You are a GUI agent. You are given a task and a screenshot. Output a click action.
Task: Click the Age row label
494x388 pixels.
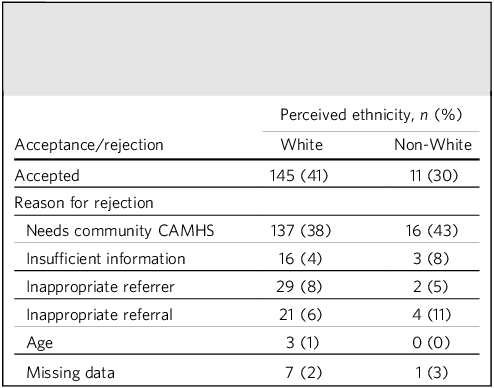40,343
